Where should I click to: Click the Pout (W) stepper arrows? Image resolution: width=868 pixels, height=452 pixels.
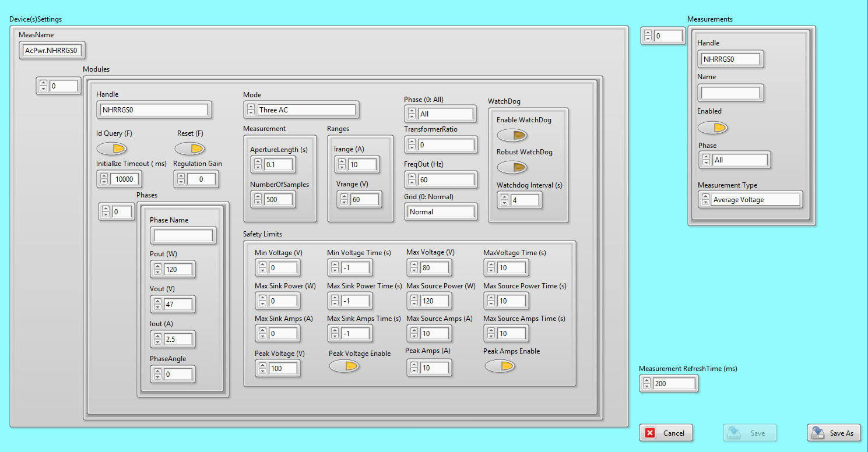click(x=157, y=269)
